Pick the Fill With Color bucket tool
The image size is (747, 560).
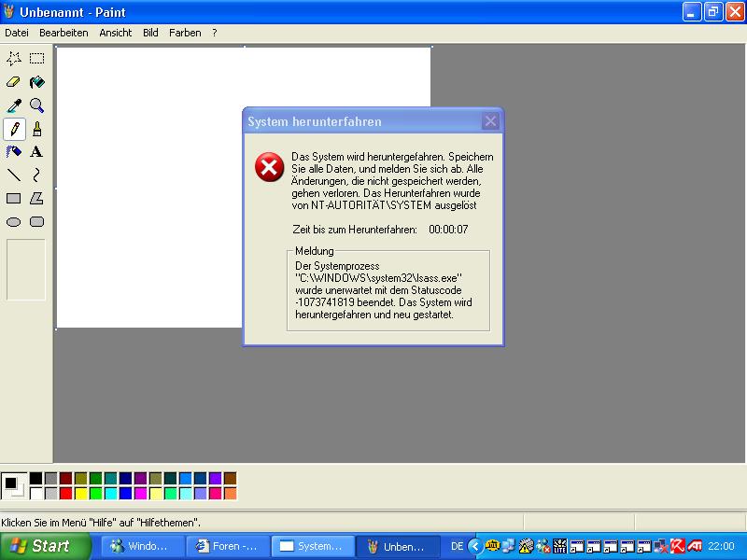click(36, 82)
